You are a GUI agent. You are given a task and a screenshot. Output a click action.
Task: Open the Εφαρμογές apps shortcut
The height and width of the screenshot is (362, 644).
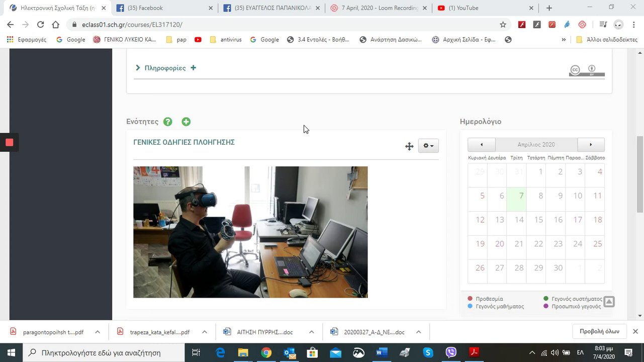[x=27, y=40]
